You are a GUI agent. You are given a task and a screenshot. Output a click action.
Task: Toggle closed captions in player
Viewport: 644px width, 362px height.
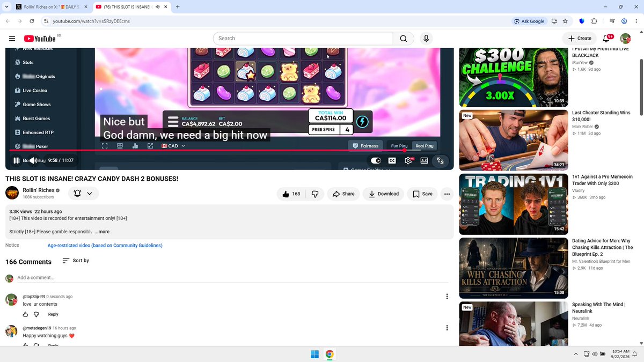tap(392, 160)
